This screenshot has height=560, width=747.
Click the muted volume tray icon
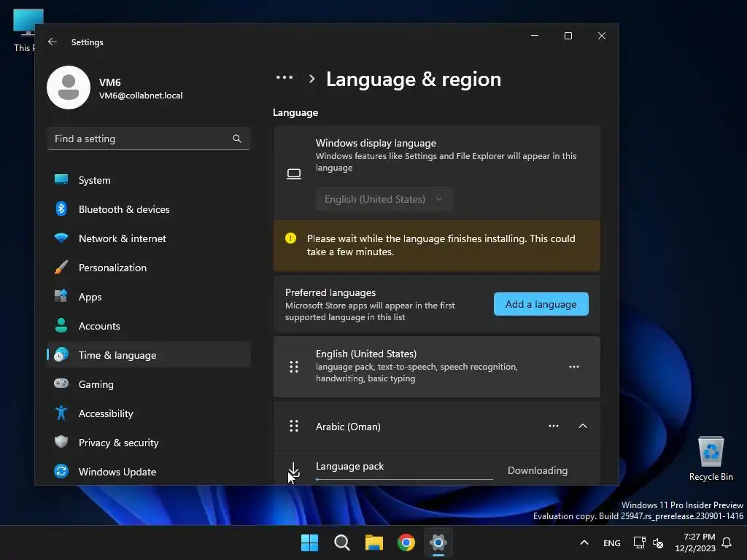(658, 542)
